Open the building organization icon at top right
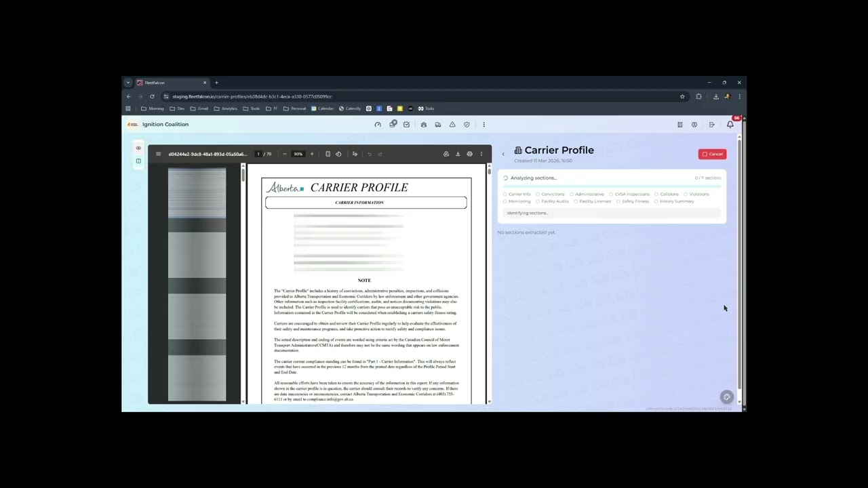This screenshot has height=488, width=868. click(x=679, y=125)
